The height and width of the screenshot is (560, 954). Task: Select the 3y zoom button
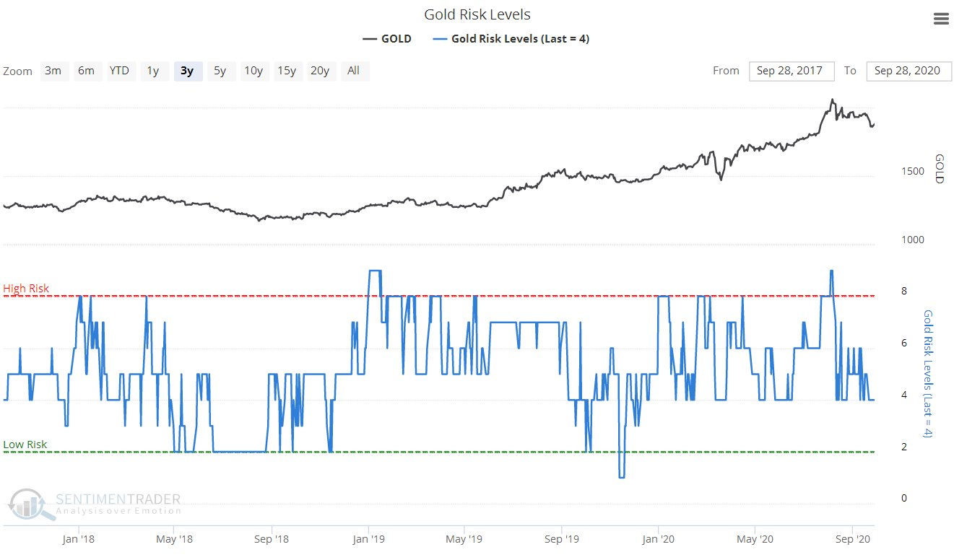coord(186,71)
